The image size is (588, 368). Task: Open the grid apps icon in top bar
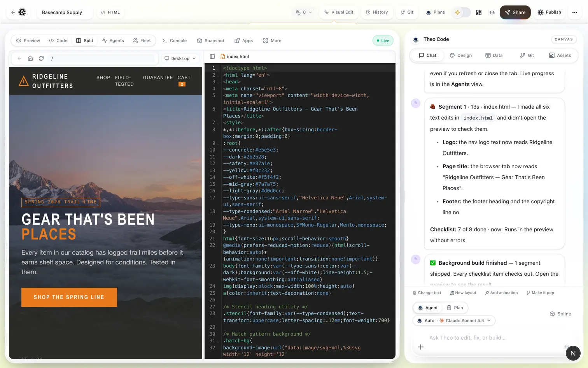(x=479, y=12)
